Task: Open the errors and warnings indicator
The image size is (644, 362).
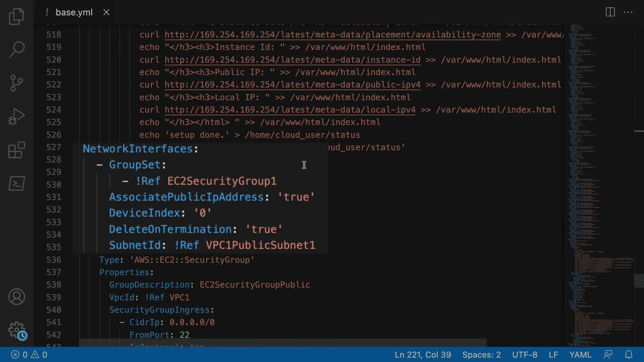Action: (x=29, y=355)
